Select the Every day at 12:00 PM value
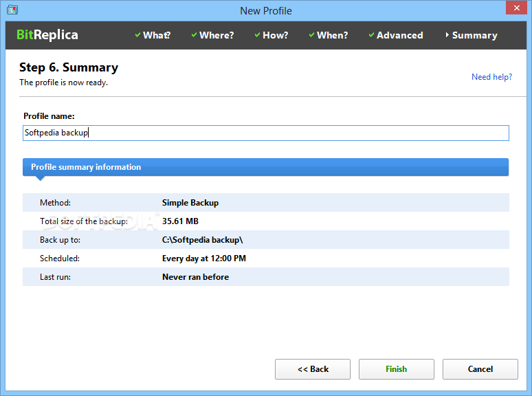 coord(204,258)
